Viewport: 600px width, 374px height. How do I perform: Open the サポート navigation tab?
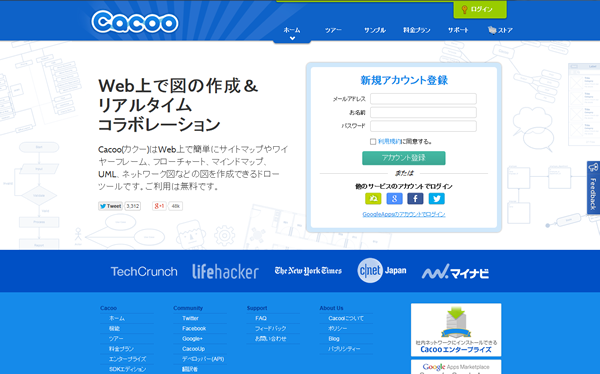tap(458, 30)
